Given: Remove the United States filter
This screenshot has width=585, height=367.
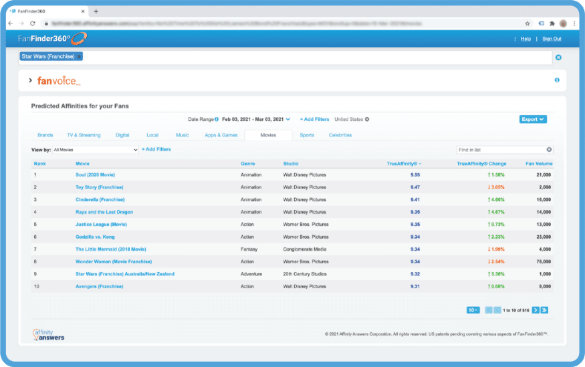Looking at the screenshot, I should pos(367,119).
